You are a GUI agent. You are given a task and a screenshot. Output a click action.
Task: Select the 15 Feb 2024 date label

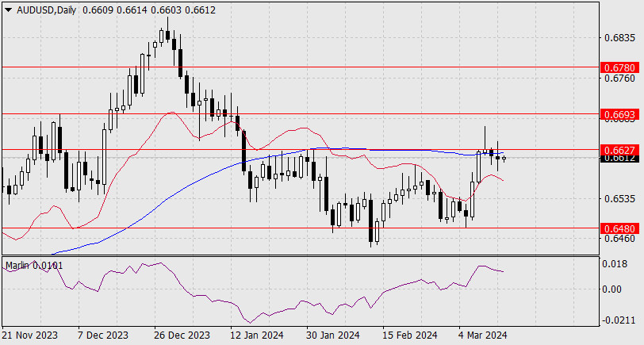(409, 335)
